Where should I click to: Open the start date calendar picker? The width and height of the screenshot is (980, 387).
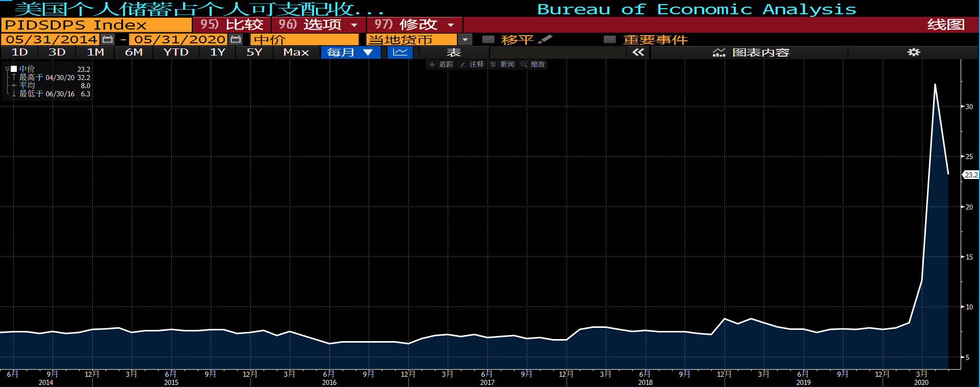point(108,39)
